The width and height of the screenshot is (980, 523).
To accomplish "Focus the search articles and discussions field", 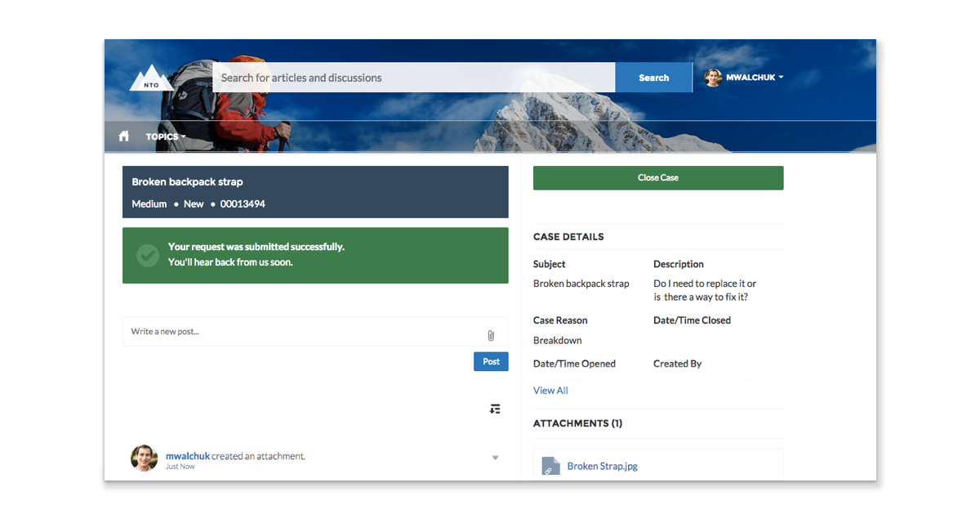I will click(x=413, y=78).
